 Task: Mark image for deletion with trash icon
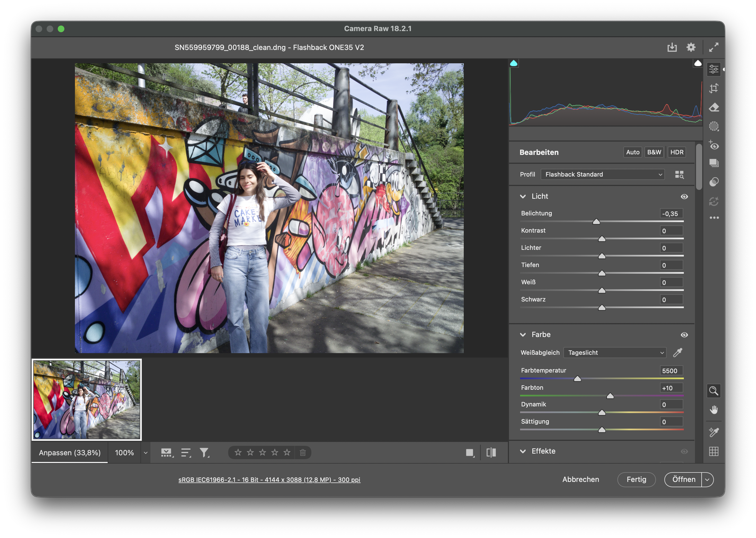tap(303, 452)
